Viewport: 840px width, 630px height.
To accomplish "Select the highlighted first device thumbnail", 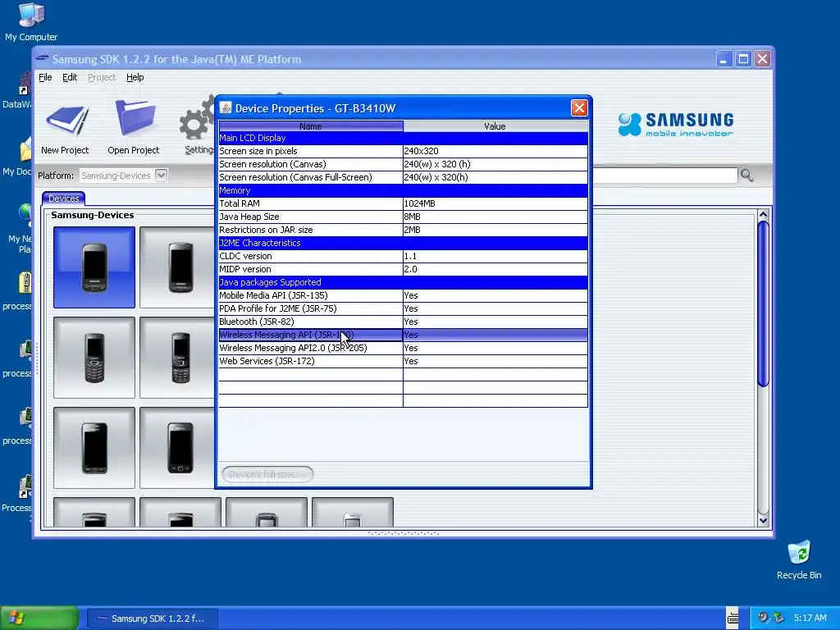I will (94, 267).
